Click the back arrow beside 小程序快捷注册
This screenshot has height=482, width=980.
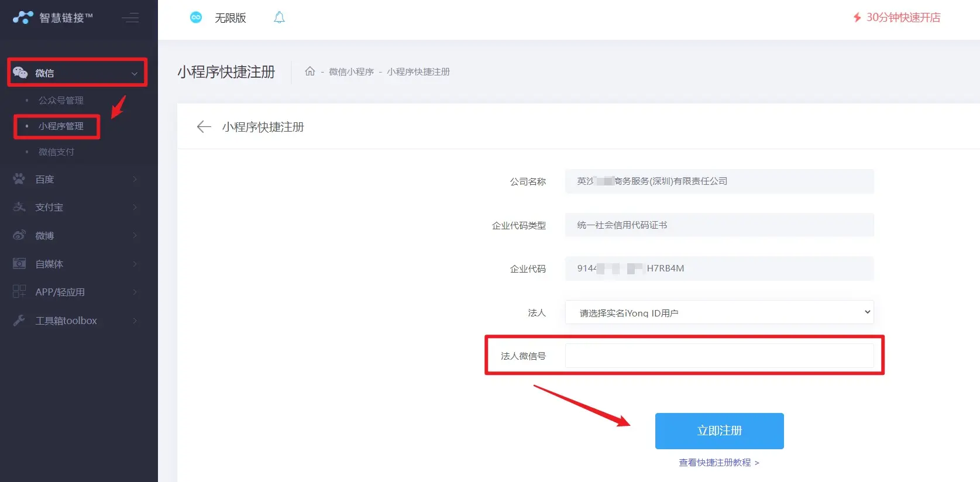(204, 127)
